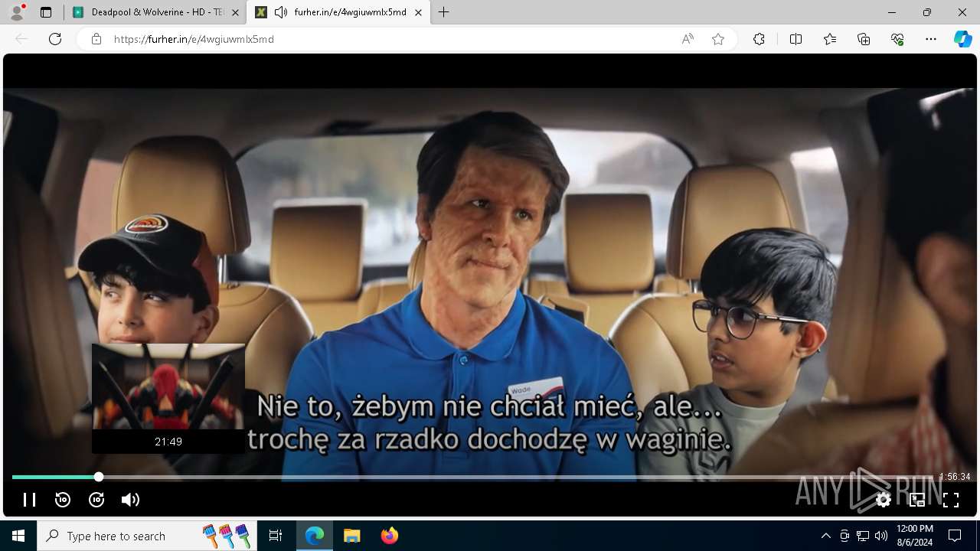Image resolution: width=980 pixels, height=551 pixels.
Task: Open system volume tray icon
Action: (x=881, y=536)
